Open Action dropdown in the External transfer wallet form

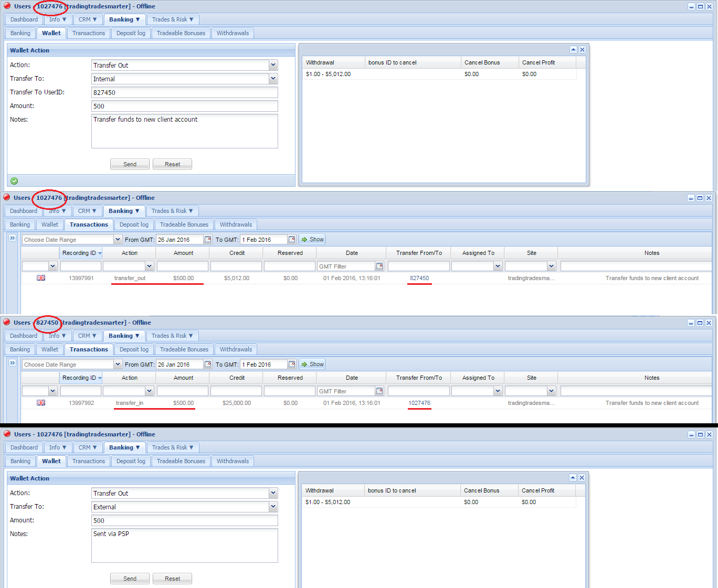273,493
